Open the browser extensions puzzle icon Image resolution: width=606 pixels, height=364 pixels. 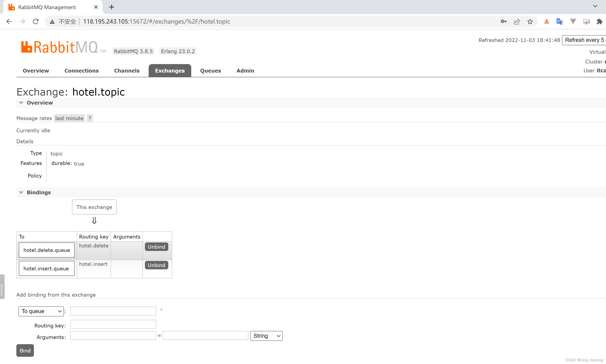[x=599, y=21]
